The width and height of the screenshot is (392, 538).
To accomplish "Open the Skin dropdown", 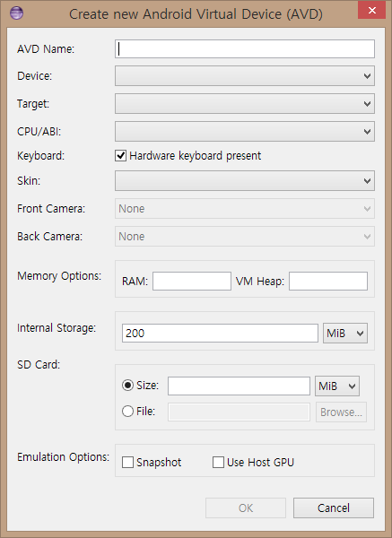I will point(244,181).
